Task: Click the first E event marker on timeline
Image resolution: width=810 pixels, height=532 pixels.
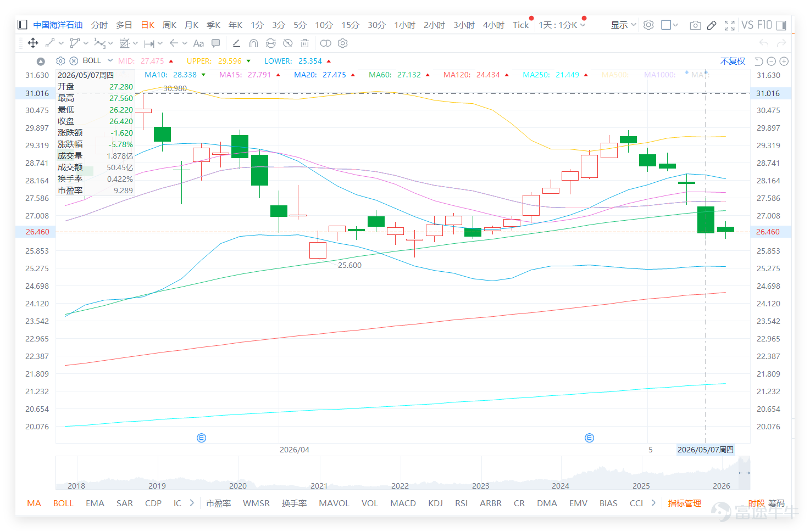Action: click(x=202, y=438)
